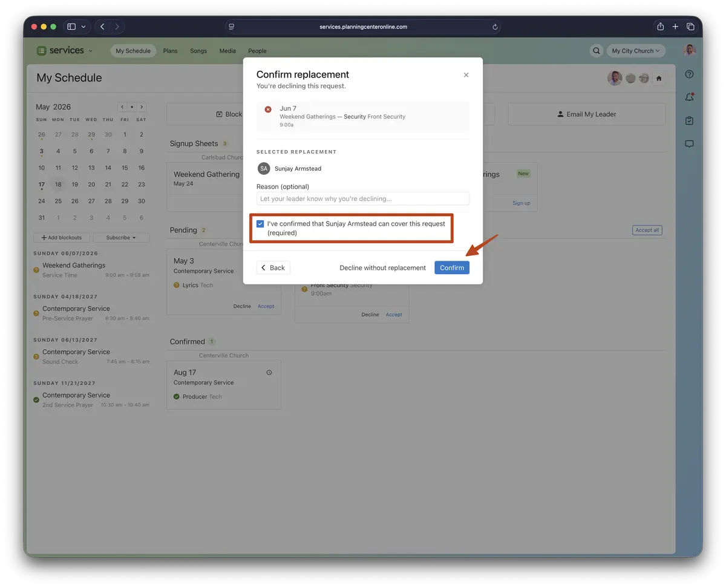Click the Sign up link
Viewport: 726px width, 588px height.
(x=522, y=203)
